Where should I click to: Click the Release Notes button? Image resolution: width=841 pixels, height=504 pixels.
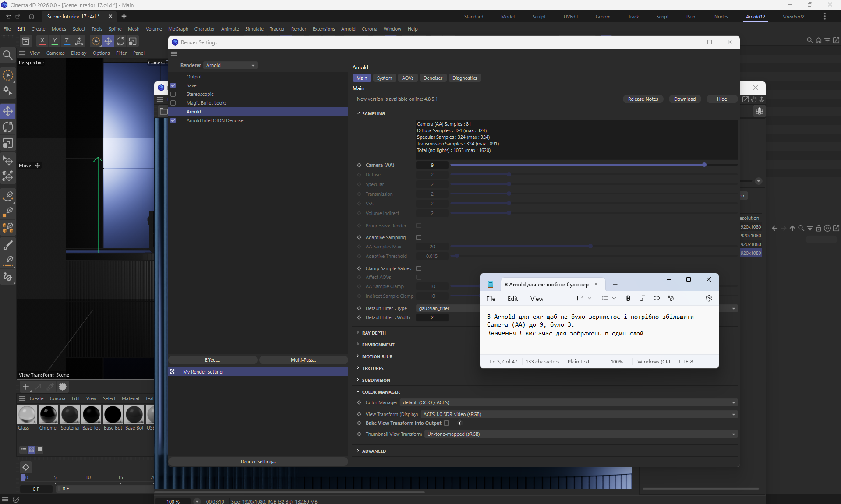tap(643, 99)
